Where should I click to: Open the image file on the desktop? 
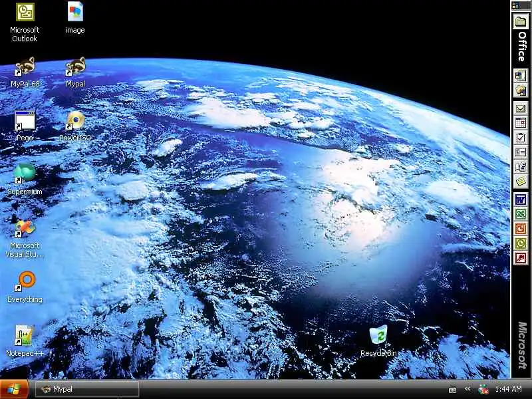click(x=75, y=18)
